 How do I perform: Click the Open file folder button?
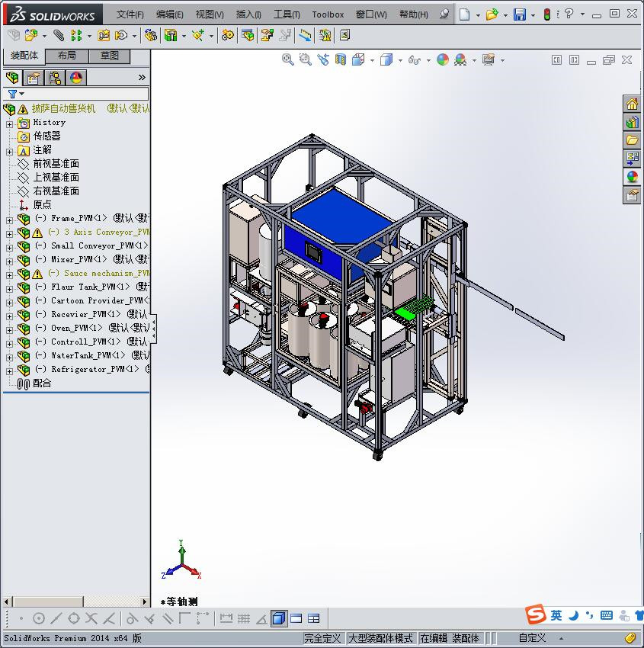[x=492, y=14]
